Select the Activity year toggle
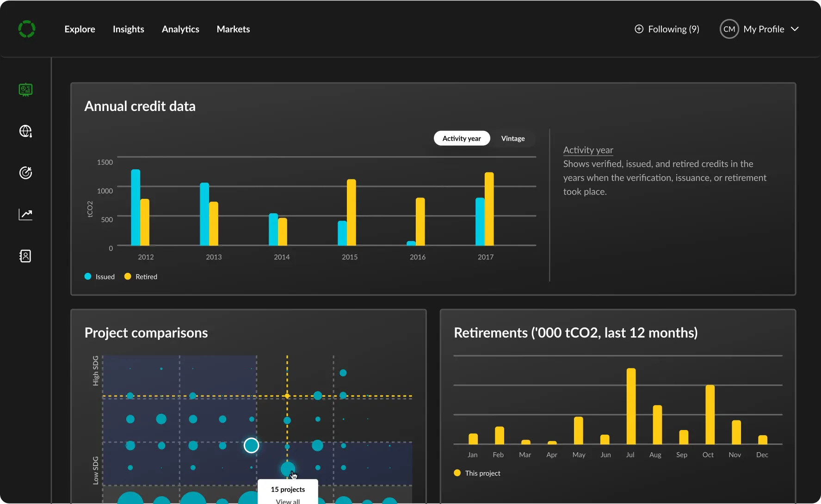This screenshot has height=504, width=821. (462, 138)
